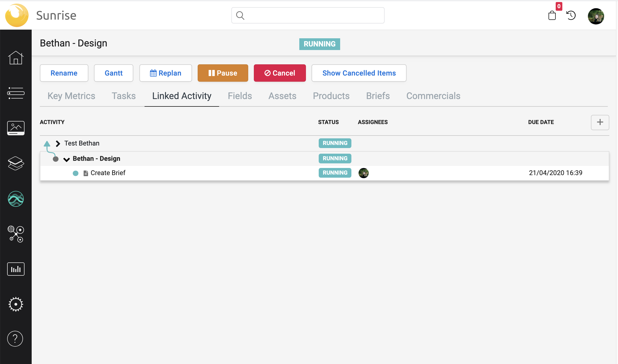Expand the Test Bethan row
Screen dimensions: 618x364
[58, 143]
